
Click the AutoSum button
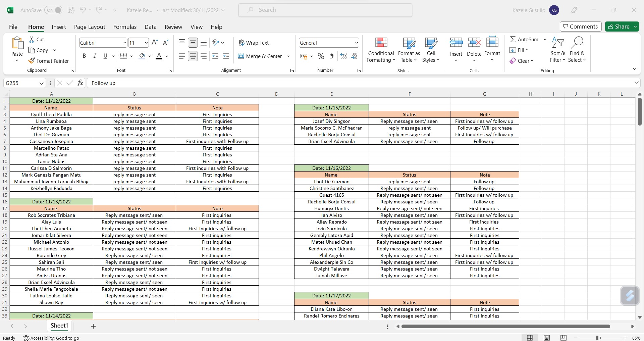tap(524, 39)
